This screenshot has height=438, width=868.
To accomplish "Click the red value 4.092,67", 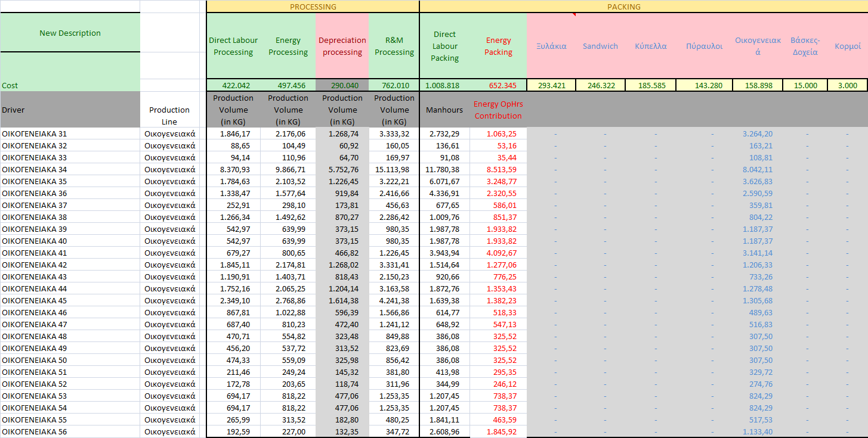I will 499,253.
